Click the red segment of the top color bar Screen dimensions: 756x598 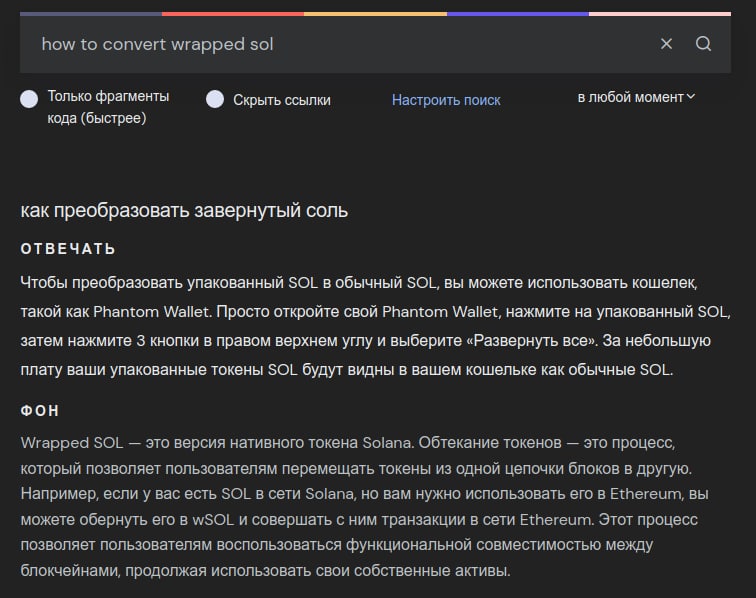232,14
